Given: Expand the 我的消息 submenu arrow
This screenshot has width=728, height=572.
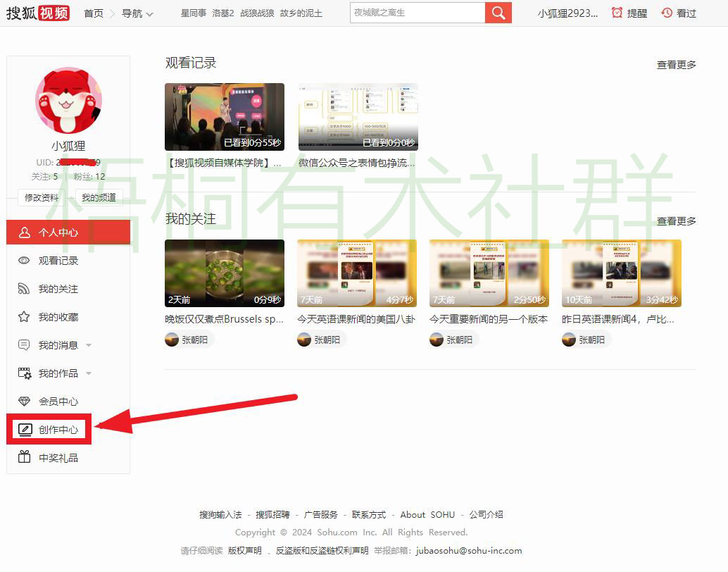Looking at the screenshot, I should (89, 345).
